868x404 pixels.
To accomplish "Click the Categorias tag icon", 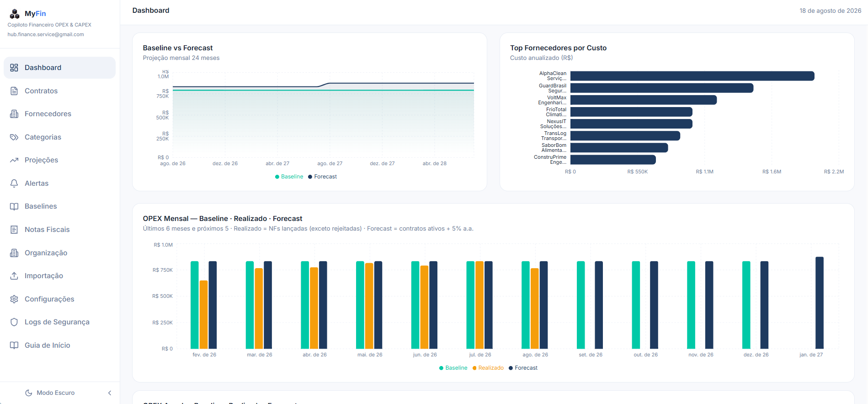I will [x=14, y=137].
